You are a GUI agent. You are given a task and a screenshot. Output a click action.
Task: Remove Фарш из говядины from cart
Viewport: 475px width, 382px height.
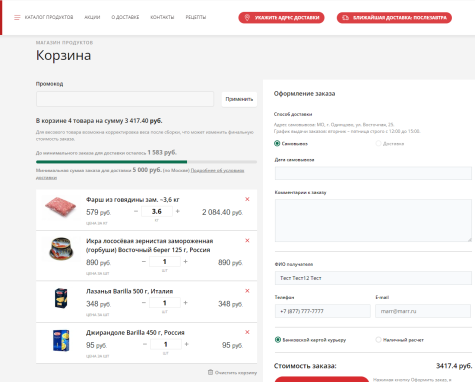pyautogui.click(x=247, y=199)
